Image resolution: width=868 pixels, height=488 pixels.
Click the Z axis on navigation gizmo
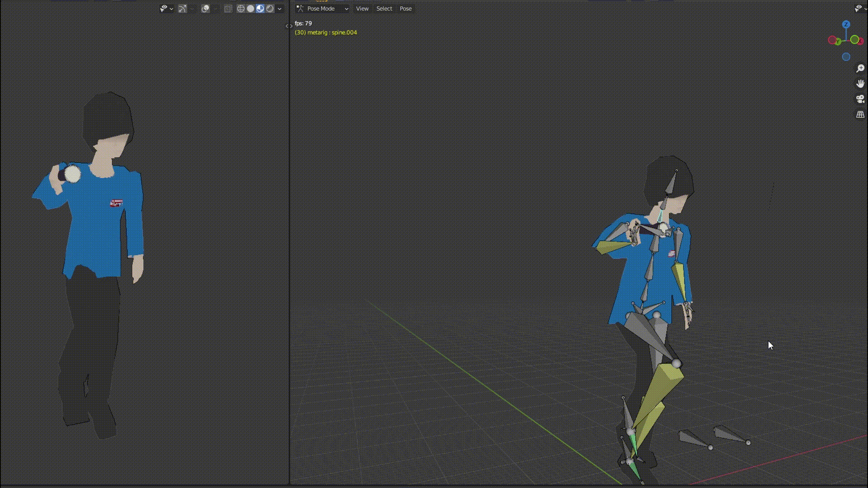(846, 24)
